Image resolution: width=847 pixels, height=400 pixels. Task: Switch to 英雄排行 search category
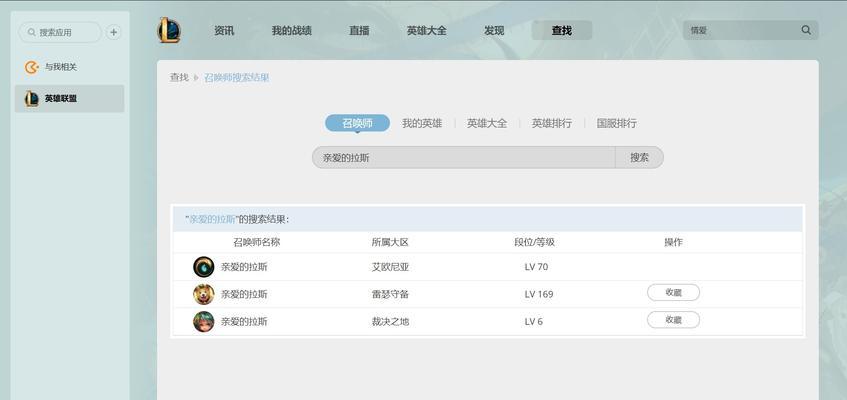[x=552, y=123]
